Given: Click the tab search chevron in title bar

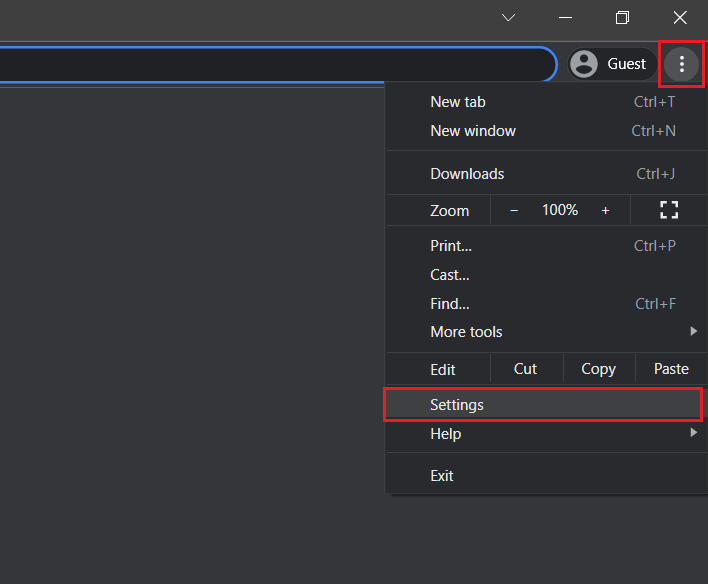Looking at the screenshot, I should [509, 18].
